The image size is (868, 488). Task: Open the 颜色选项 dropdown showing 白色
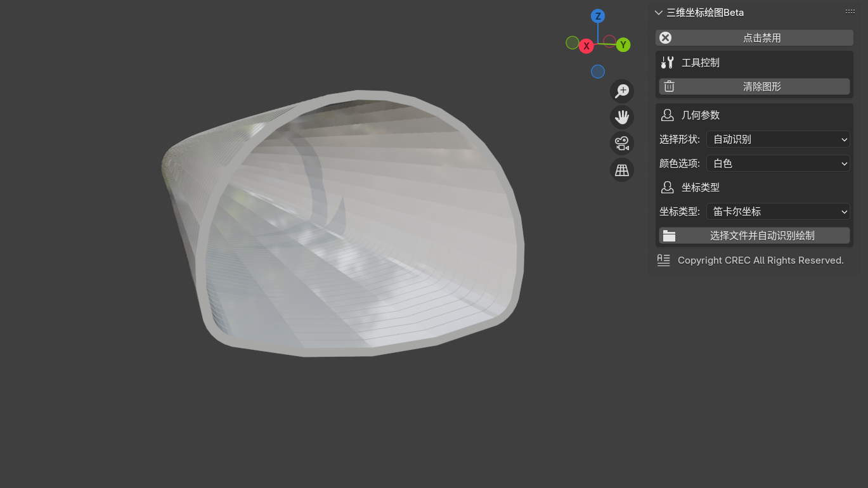778,164
